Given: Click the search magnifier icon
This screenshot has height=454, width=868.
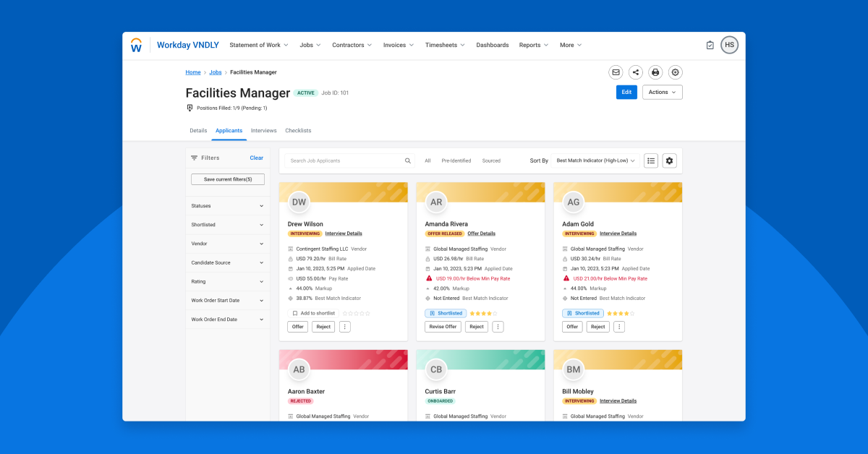Looking at the screenshot, I should [408, 160].
